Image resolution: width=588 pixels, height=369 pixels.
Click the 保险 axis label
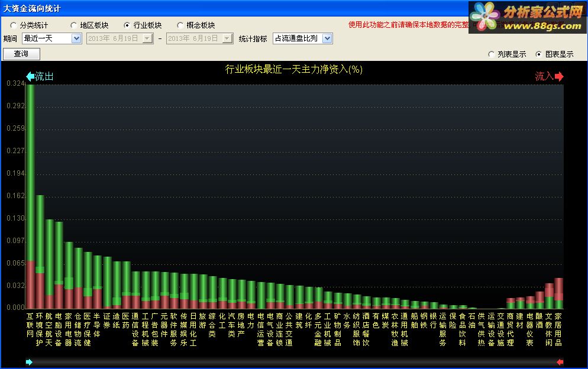453,321
